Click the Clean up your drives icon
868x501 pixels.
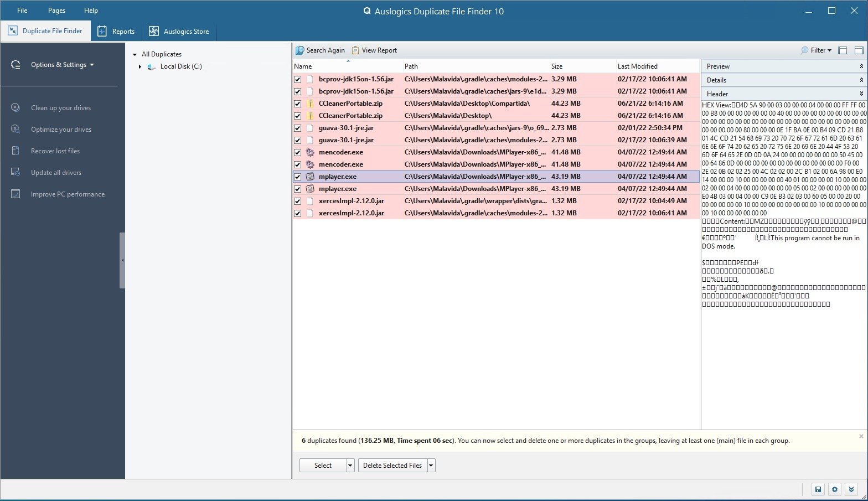point(15,107)
